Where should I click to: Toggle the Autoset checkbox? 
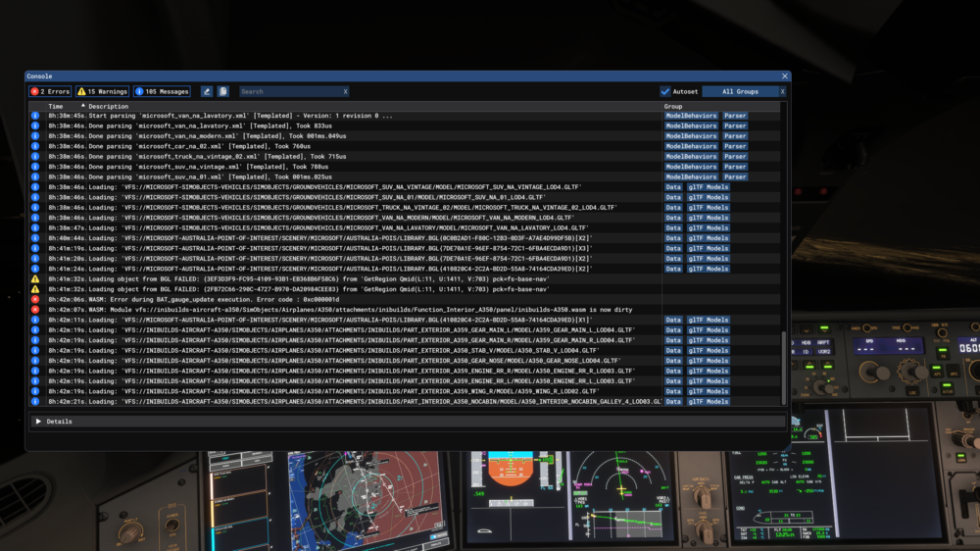[665, 91]
